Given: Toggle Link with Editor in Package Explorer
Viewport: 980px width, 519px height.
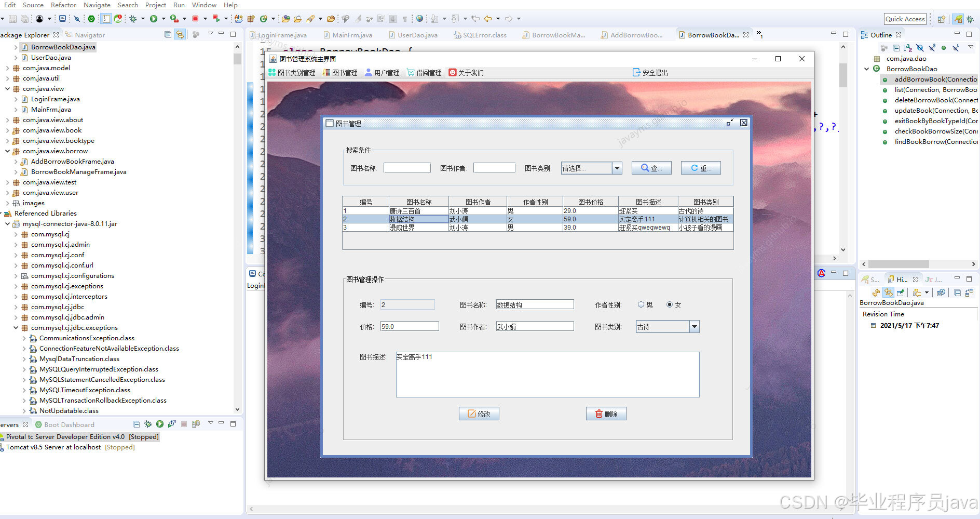Looking at the screenshot, I should (x=180, y=35).
